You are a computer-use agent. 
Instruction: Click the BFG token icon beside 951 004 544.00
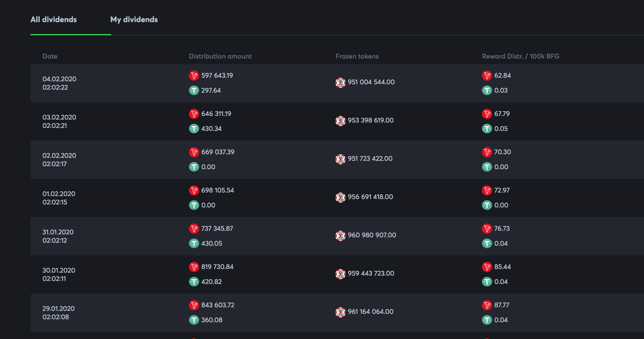click(x=341, y=83)
